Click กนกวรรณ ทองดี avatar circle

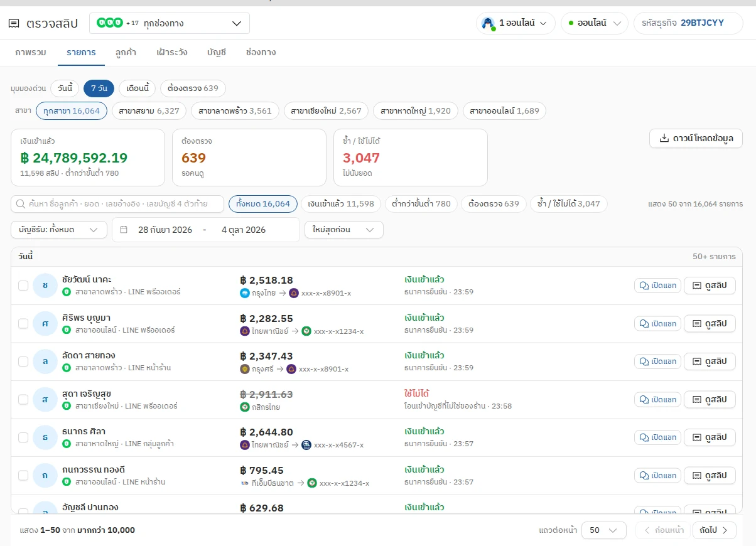[x=45, y=476]
